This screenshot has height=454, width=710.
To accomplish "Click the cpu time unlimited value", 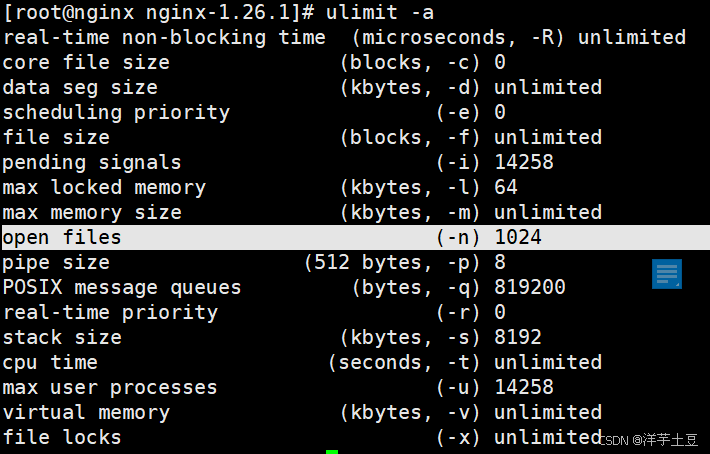I will tap(548, 362).
